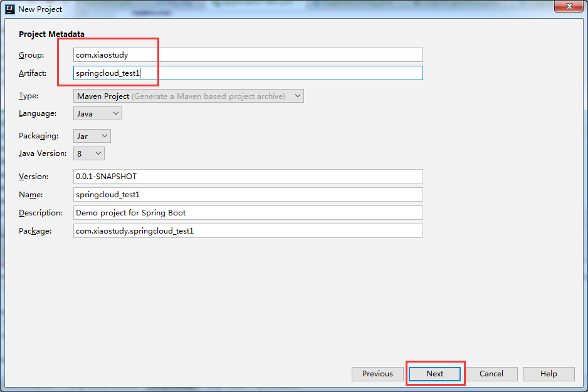588x392 pixels.
Task: Open the Packaging dropdown showing Jar
Action: pyautogui.click(x=92, y=136)
